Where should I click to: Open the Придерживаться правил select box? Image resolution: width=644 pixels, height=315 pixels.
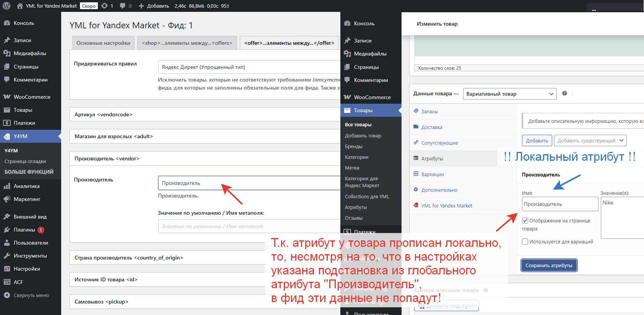pyautogui.click(x=249, y=67)
